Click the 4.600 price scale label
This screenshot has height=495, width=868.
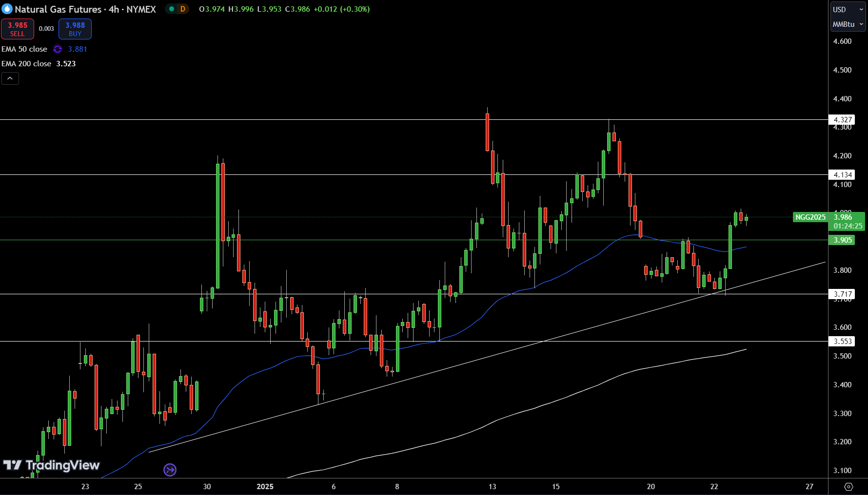click(x=842, y=41)
